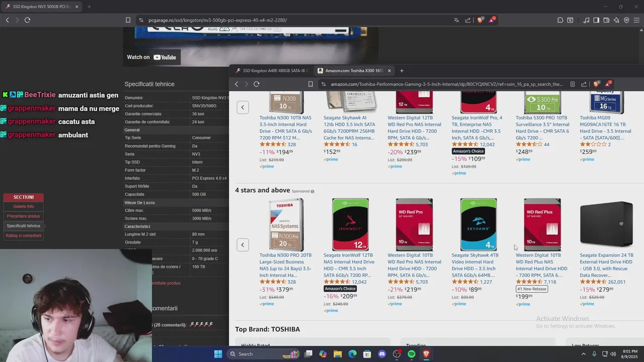Open Brave Shields icon in Amazon window
Screen dimensions: 644x362
point(597,84)
